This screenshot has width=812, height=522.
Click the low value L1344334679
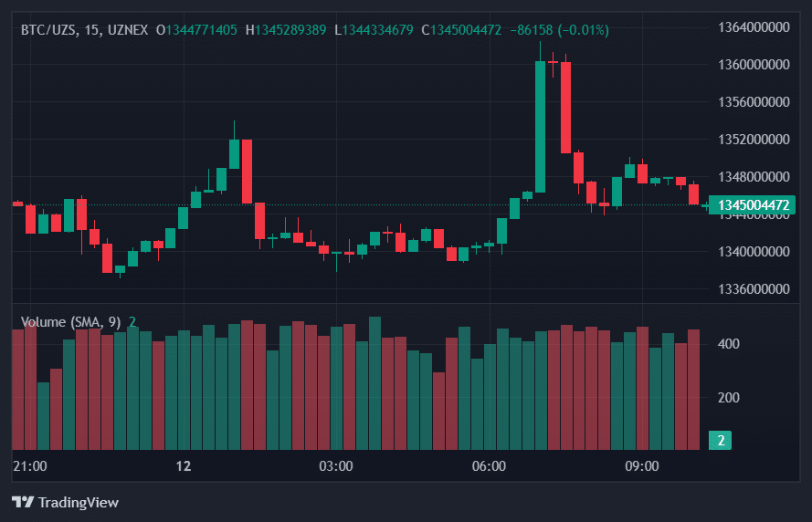click(x=374, y=30)
